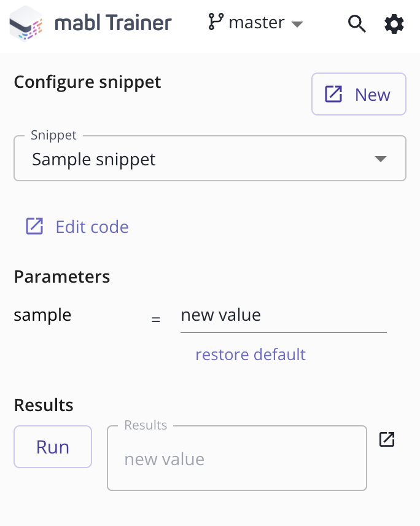
Task: Expand results using the pop-out icon
Action: (387, 439)
